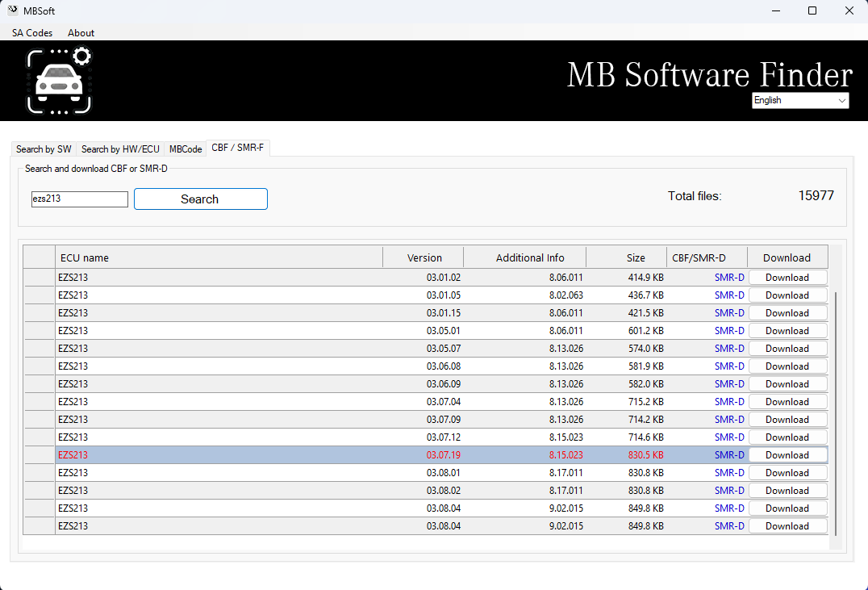Sort results by the Version column header
This screenshot has width=868, height=590.
point(423,257)
